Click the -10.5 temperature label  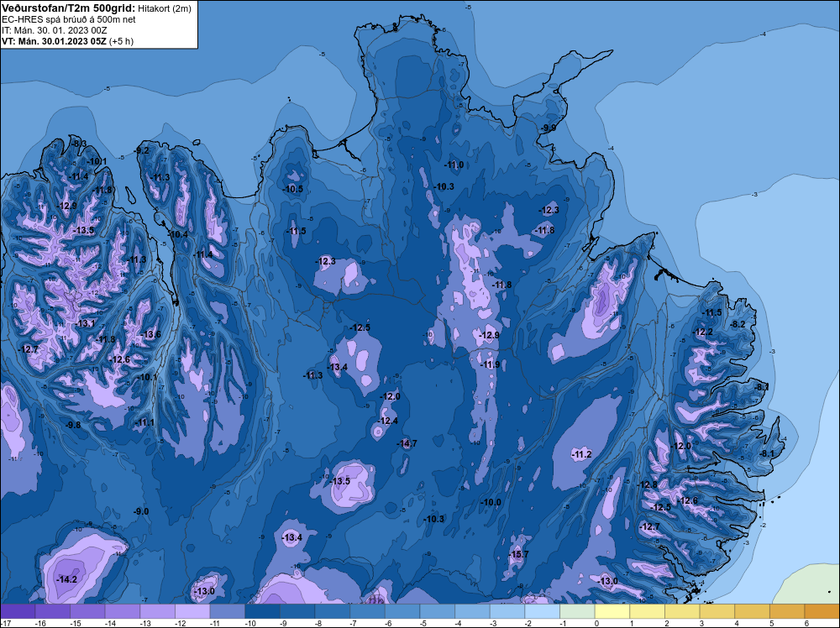[293, 189]
